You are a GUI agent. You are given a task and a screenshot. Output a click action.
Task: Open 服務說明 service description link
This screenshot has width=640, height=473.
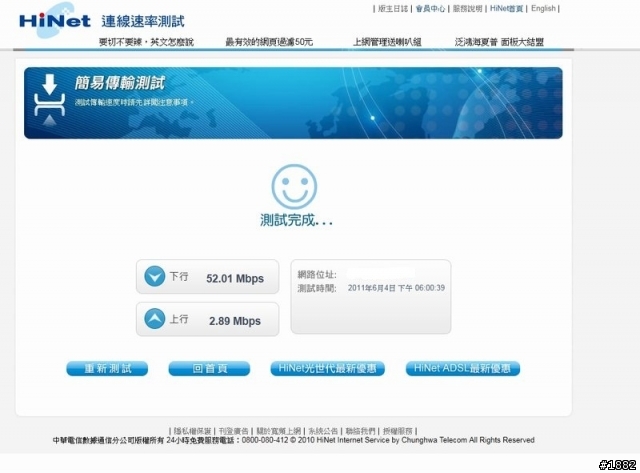[x=467, y=9]
